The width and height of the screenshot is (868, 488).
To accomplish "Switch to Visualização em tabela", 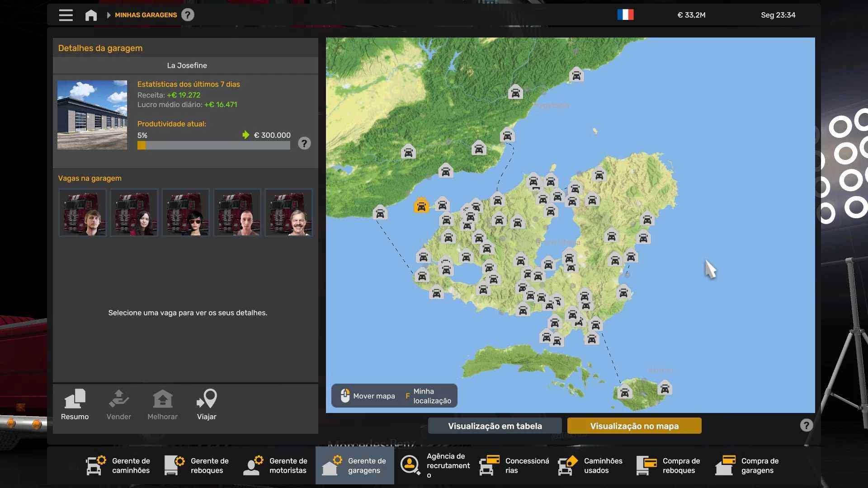I will [495, 426].
